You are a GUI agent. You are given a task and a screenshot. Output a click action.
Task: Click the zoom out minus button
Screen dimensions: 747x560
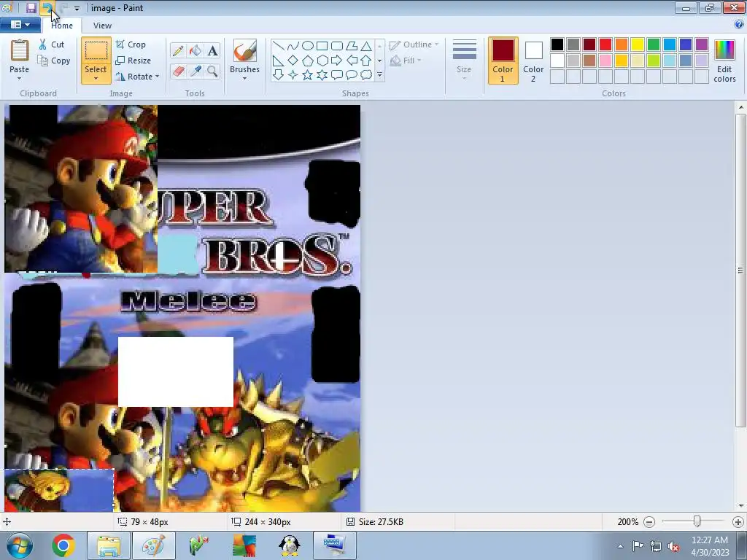pos(649,522)
